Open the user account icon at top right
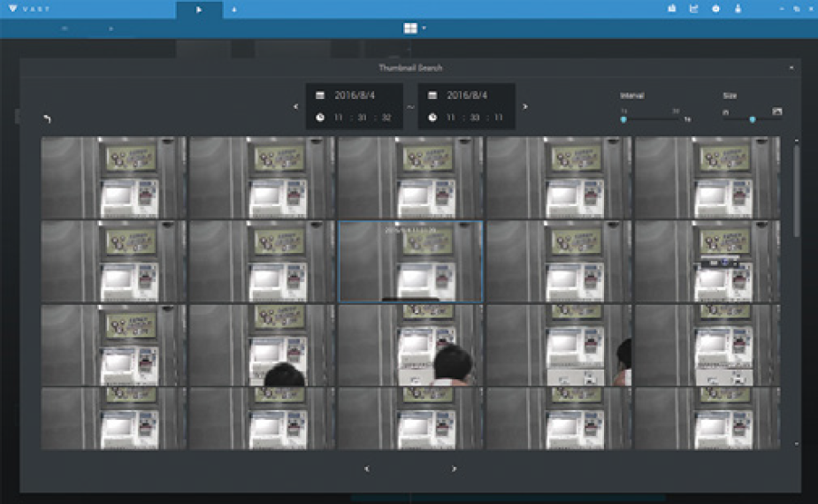818x504 pixels. 738,9
